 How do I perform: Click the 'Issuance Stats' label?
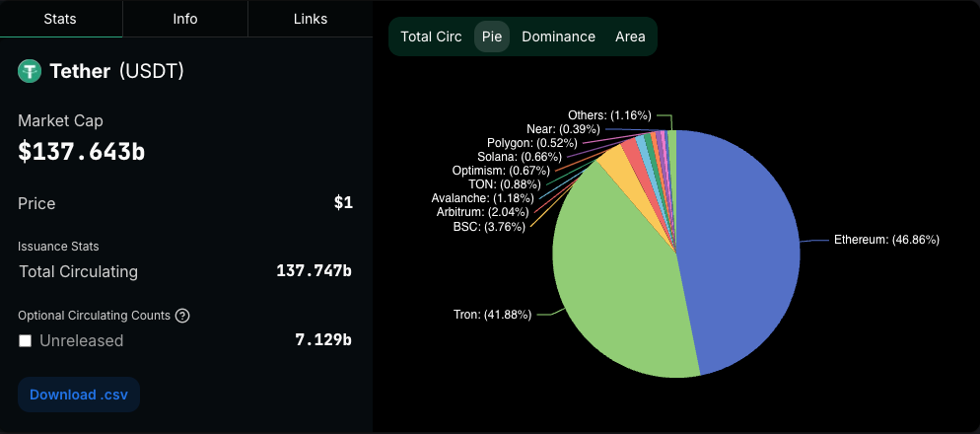(x=58, y=247)
